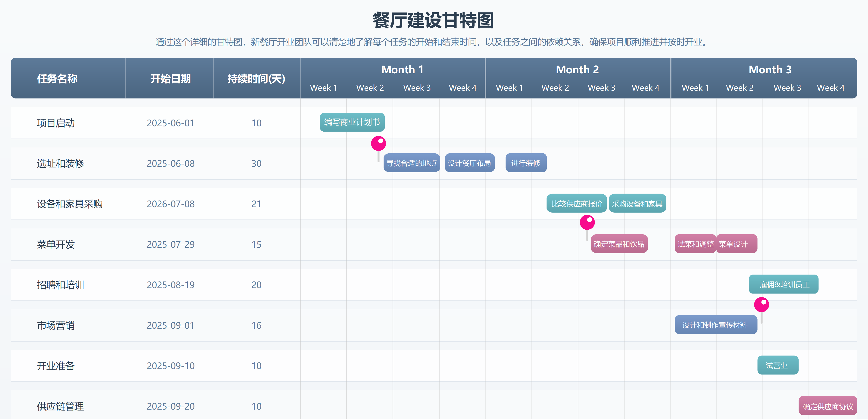Open the 进行装修 task bar

(526, 163)
